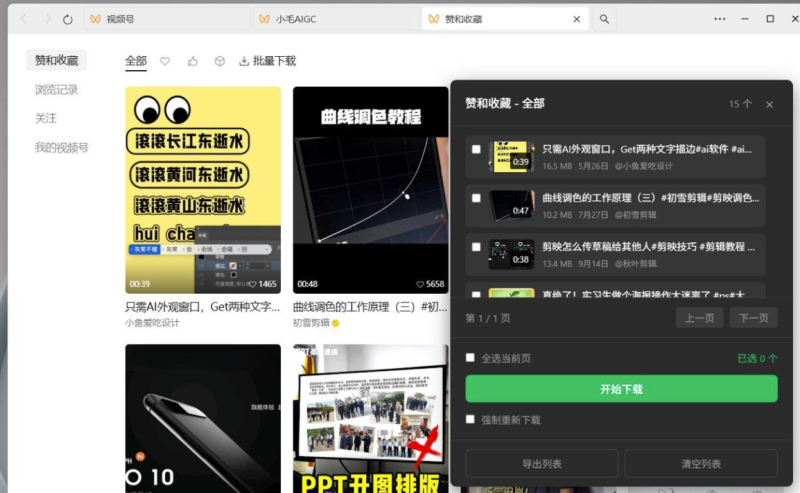Image resolution: width=800 pixels, height=493 pixels.
Task: Click the 清空列表 clear list button
Action: [x=701, y=464]
